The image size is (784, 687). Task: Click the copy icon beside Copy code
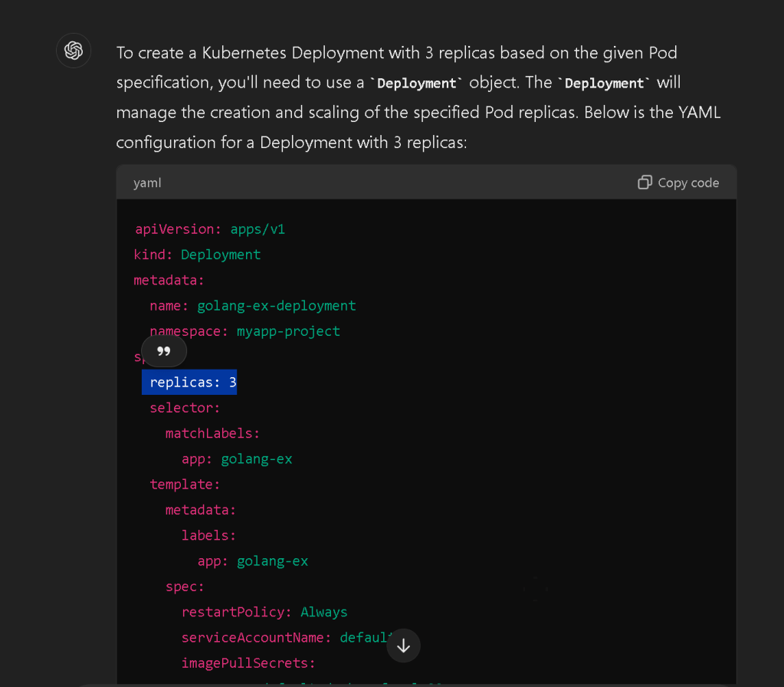tap(645, 182)
